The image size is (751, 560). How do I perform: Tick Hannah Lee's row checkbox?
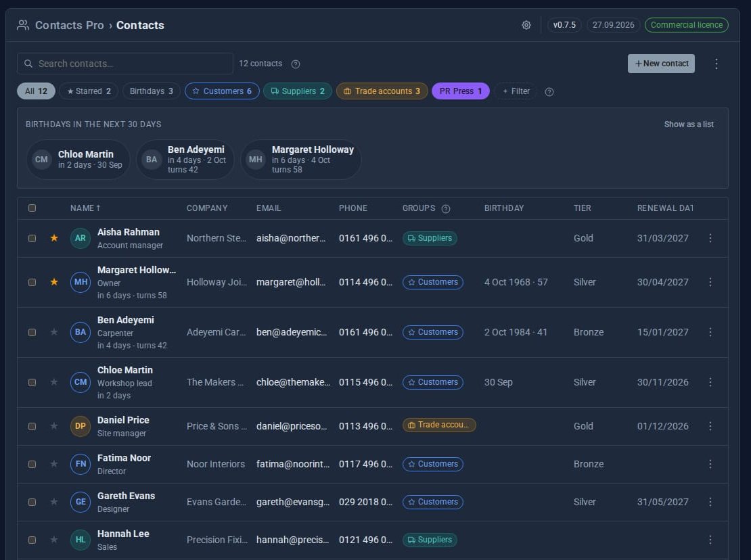tap(32, 540)
